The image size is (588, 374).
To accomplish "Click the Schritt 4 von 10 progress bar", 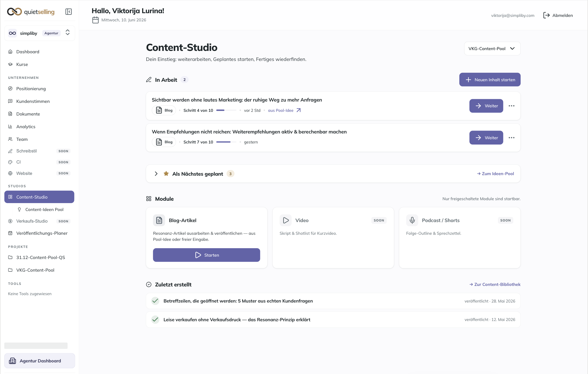I will pyautogui.click(x=226, y=110).
